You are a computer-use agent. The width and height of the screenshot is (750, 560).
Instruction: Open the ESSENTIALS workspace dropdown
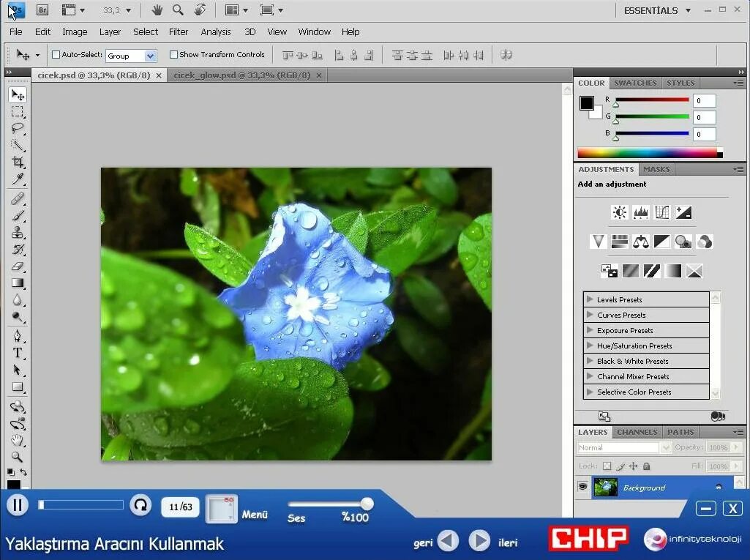657,10
